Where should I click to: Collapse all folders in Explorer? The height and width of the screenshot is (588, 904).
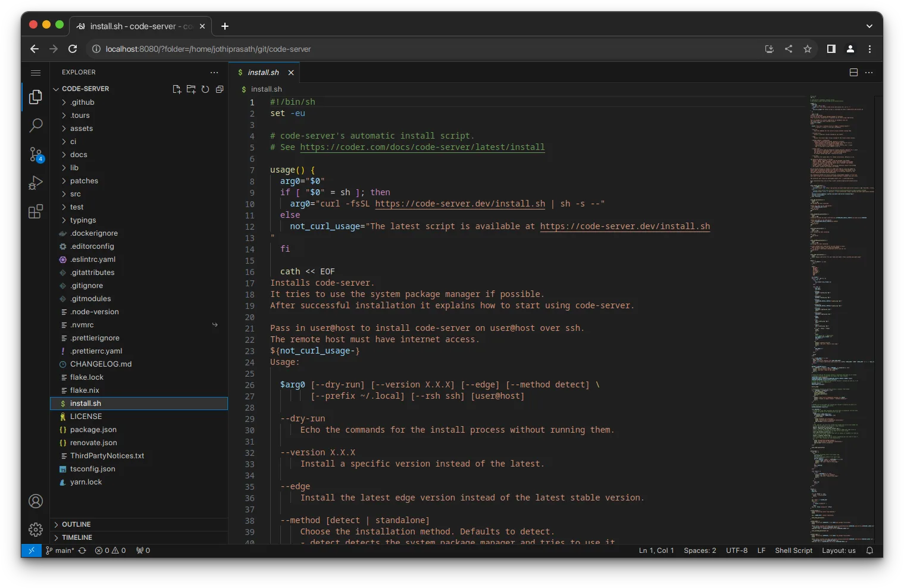pyautogui.click(x=219, y=89)
